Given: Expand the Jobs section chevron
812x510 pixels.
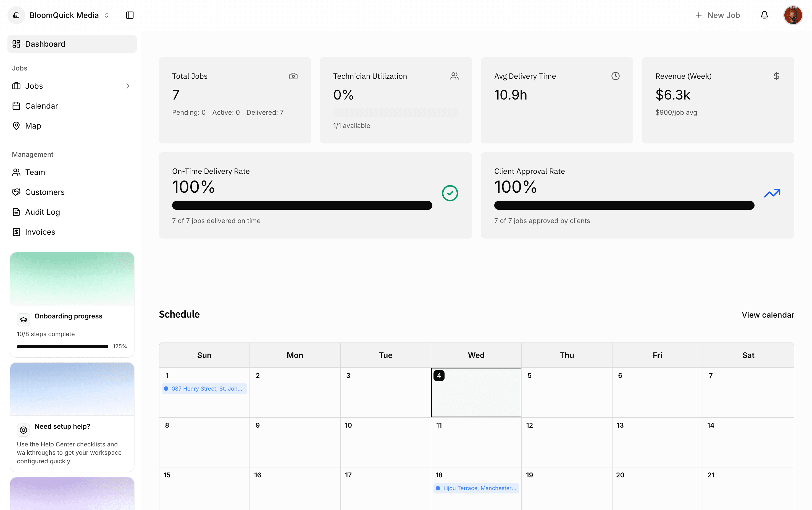Looking at the screenshot, I should pyautogui.click(x=128, y=86).
